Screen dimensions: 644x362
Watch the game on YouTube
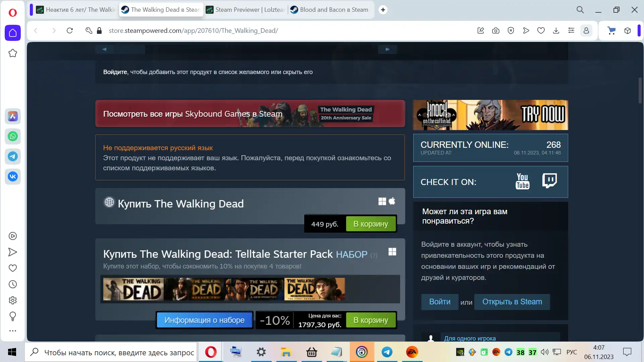point(523,181)
